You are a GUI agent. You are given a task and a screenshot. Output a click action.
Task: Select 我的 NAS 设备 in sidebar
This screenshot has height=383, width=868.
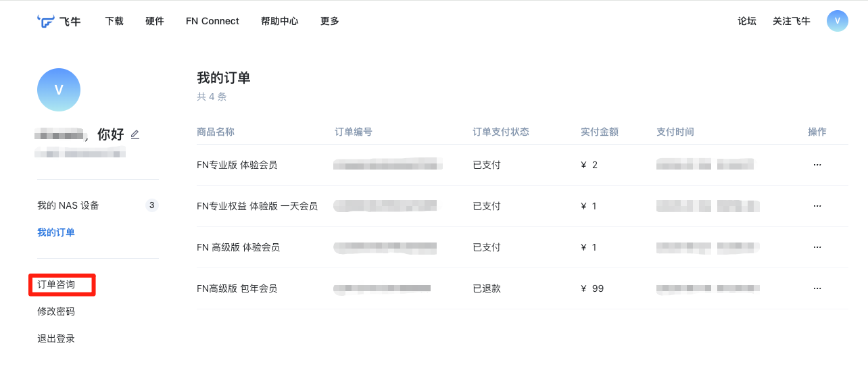[68, 205]
